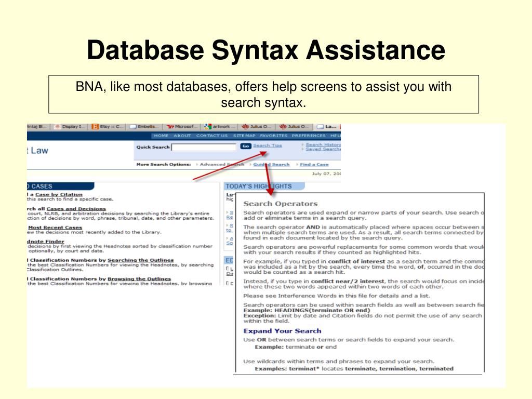532x399 pixels.
Task: Click 'Example: HEADINGS(terminate OR end)' text
Action: point(307,310)
